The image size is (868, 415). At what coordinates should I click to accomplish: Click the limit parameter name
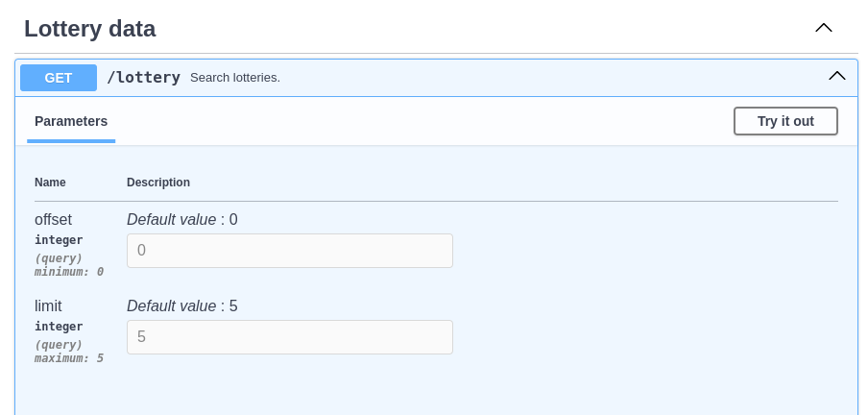click(48, 306)
